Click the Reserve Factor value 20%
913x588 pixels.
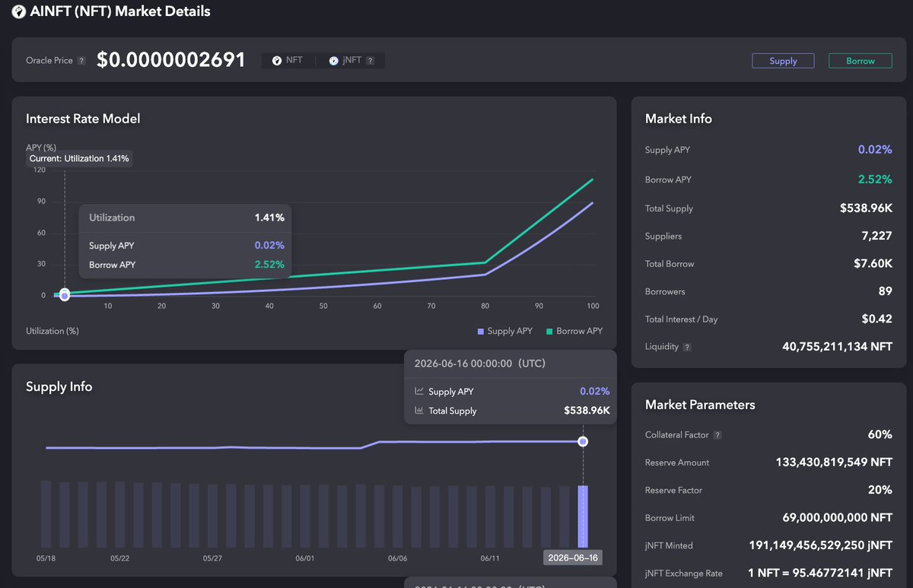[x=880, y=490]
